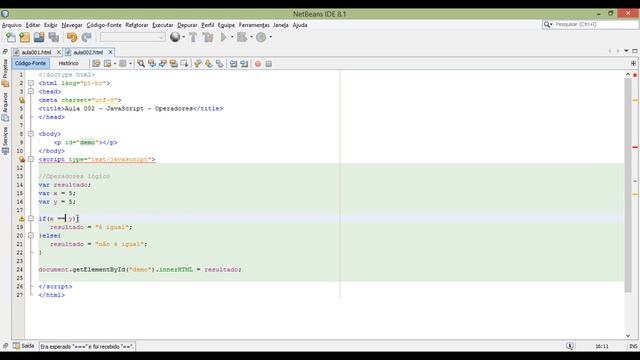Open the Profile Project dropdown arrow
Image resolution: width=640 pixels, height=360 pixels.
(271, 37)
